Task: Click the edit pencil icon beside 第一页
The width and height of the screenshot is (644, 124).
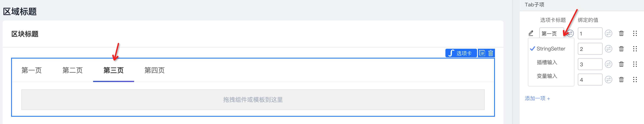Action: pyautogui.click(x=531, y=33)
